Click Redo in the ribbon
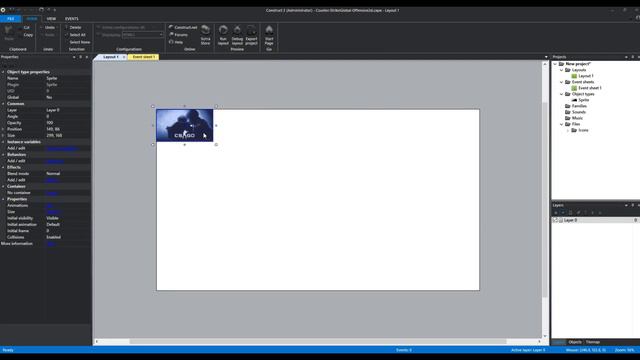Image resolution: width=640 pixels, height=360 pixels. click(47, 35)
